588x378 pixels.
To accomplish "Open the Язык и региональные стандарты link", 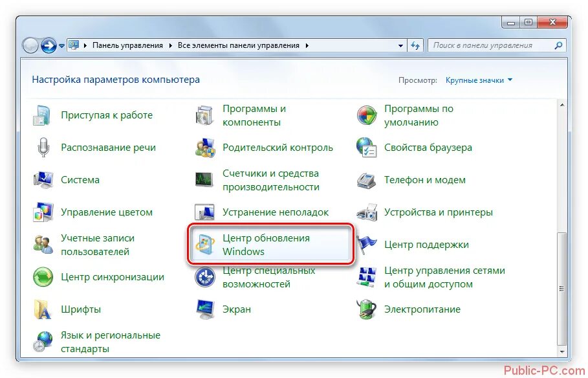I will click(110, 342).
